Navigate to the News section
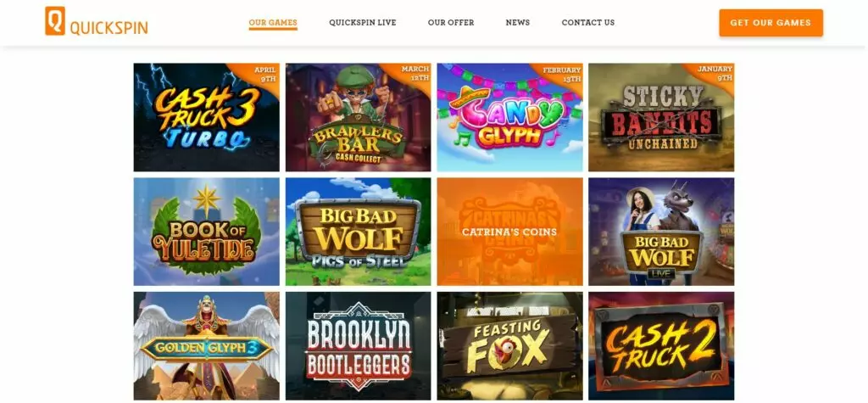The image size is (868, 403). click(518, 23)
